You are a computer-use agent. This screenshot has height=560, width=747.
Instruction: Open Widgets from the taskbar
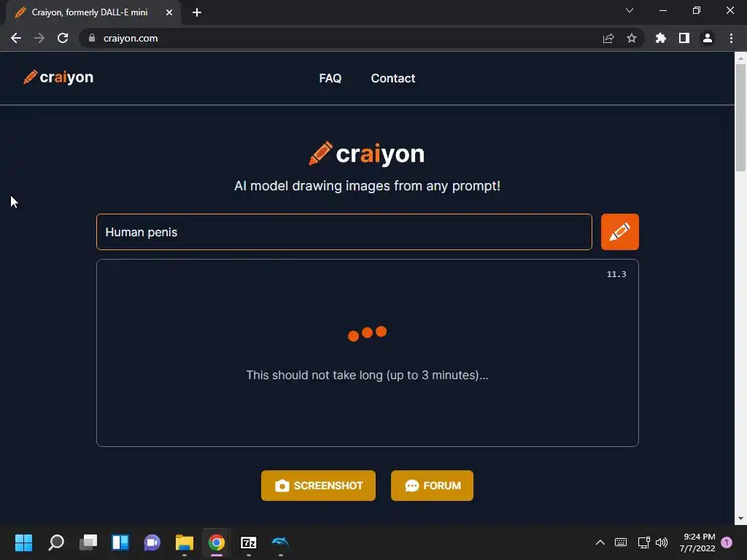pos(120,542)
